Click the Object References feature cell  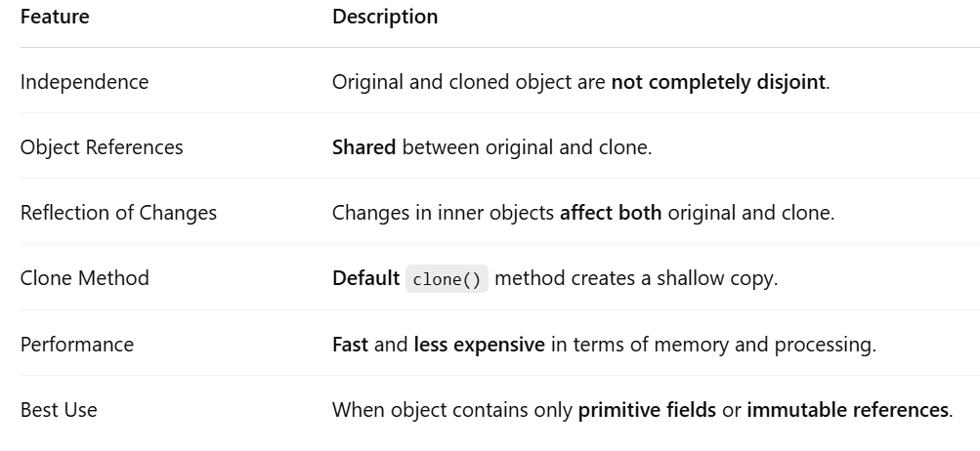[102, 147]
